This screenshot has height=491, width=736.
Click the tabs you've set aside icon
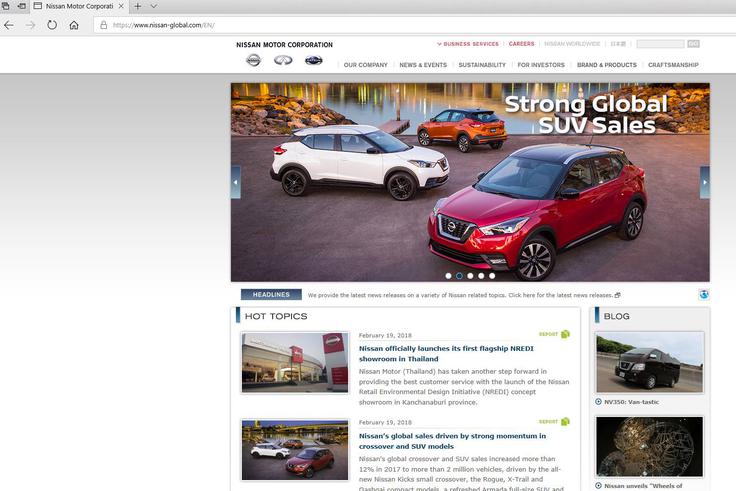(x=6, y=6)
